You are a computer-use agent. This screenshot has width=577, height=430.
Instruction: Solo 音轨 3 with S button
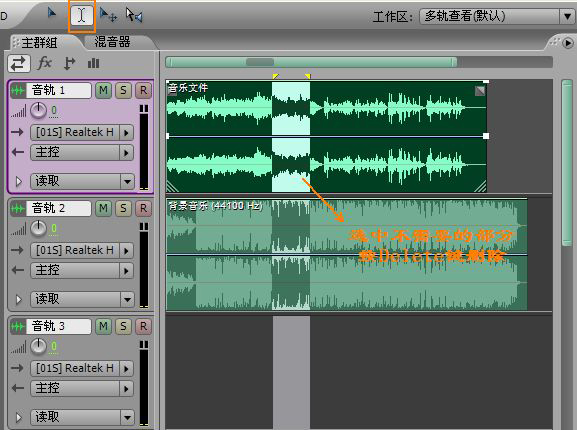tap(123, 326)
